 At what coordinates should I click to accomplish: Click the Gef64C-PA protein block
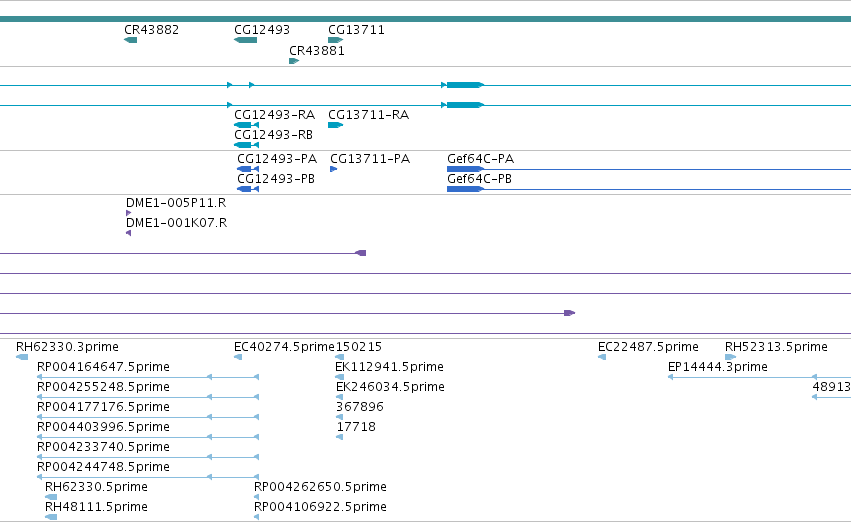[x=465, y=169]
